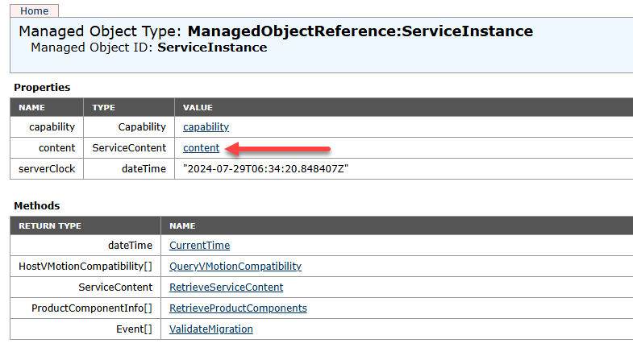
Task: Open the capability property link
Action: pyautogui.click(x=206, y=127)
